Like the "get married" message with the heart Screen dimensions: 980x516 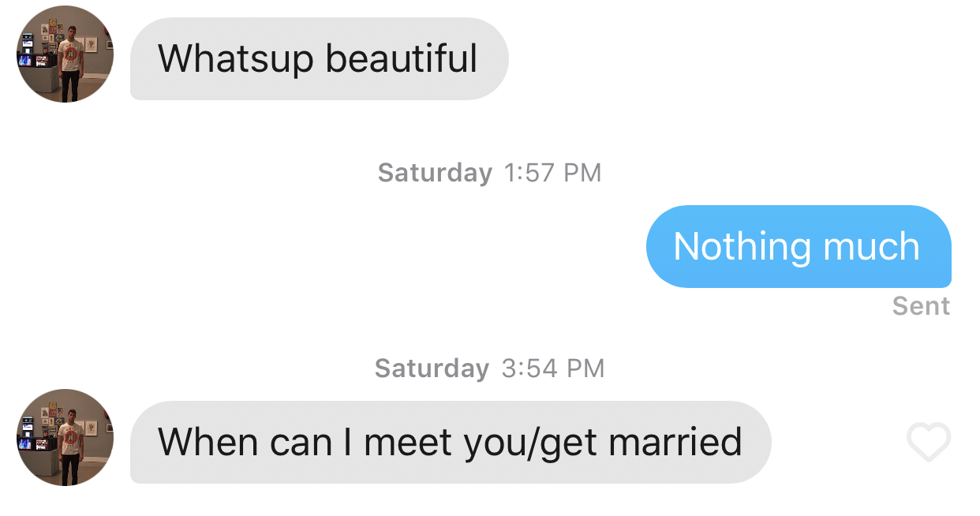click(929, 442)
